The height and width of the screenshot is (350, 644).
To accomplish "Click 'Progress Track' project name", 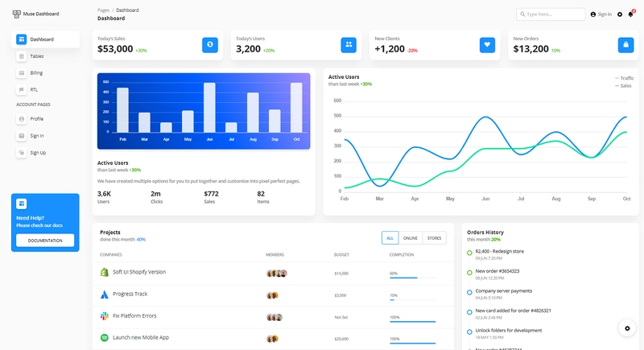I will coord(130,294).
